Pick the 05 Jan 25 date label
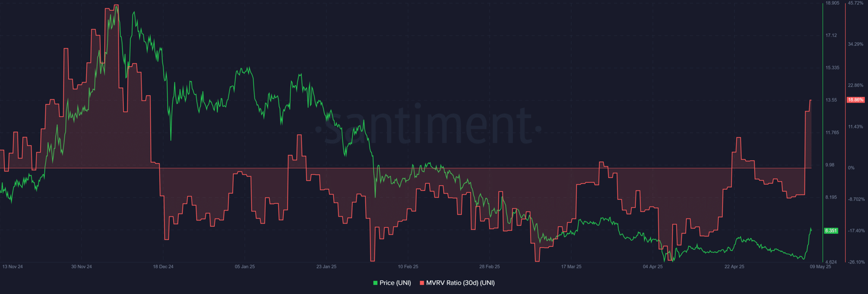The height and width of the screenshot is (294, 868). 245,267
